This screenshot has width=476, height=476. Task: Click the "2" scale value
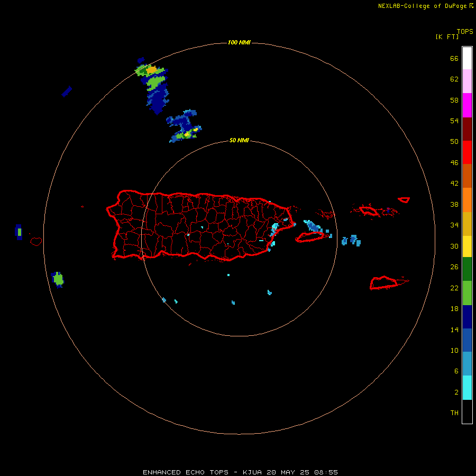tap(456, 392)
